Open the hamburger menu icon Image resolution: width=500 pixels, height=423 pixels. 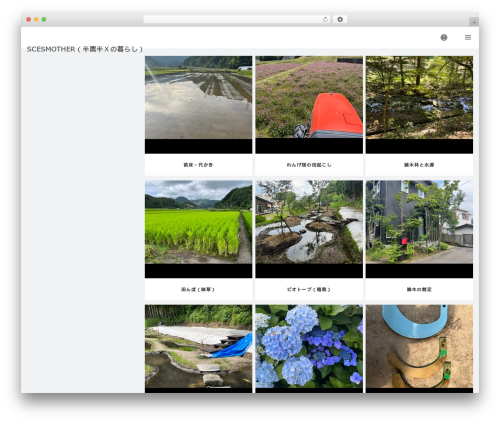468,37
